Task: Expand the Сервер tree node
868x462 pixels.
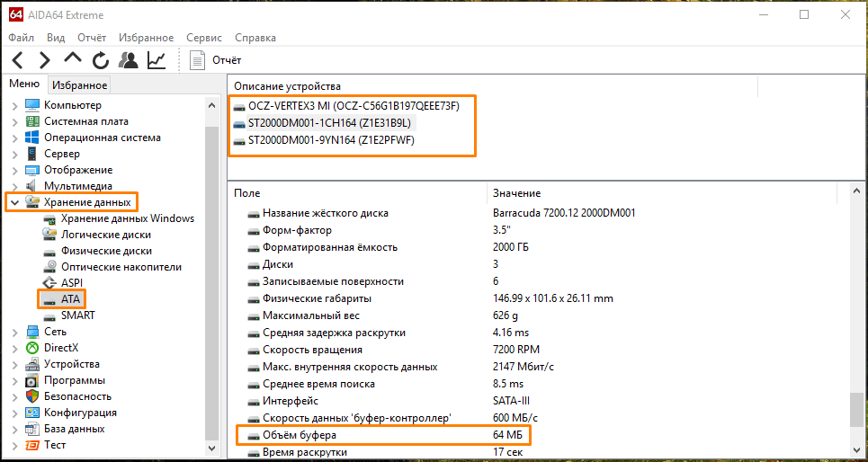Action: tap(14, 155)
